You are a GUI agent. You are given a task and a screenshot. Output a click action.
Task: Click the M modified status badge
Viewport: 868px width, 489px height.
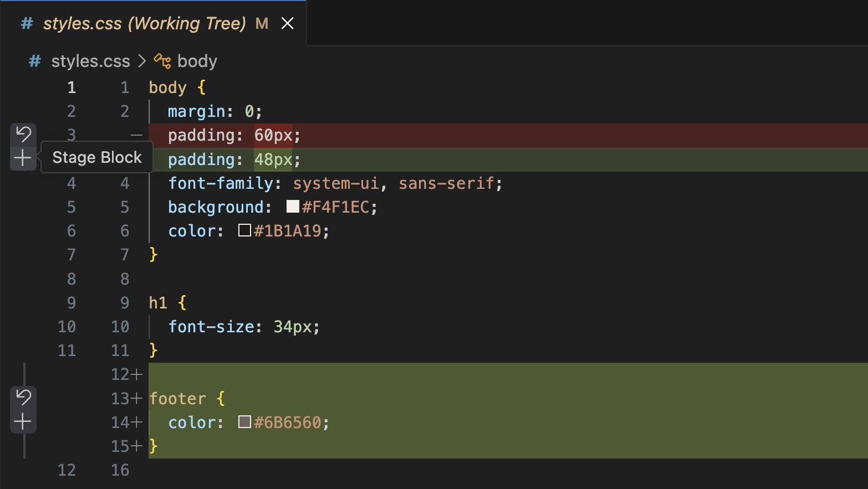262,23
